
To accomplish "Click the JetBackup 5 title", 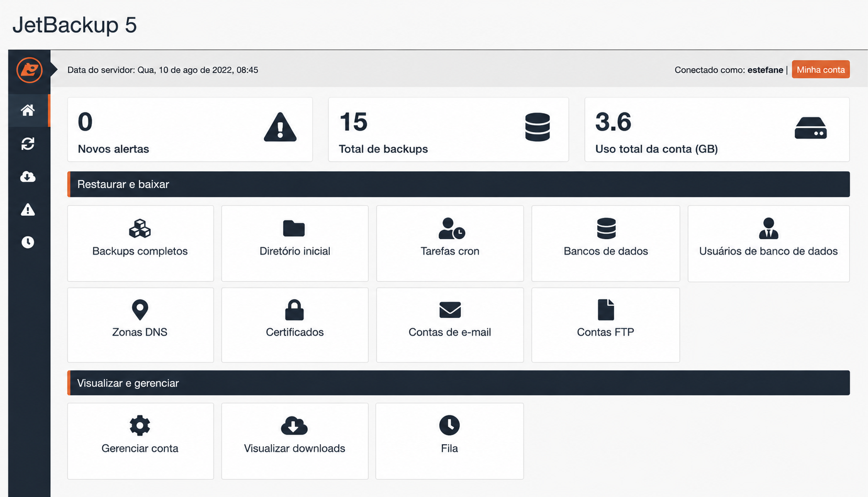I will (x=74, y=25).
